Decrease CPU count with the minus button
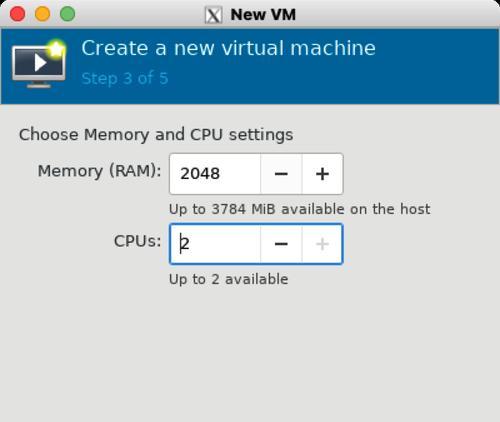The height and width of the screenshot is (422, 500). 281,244
